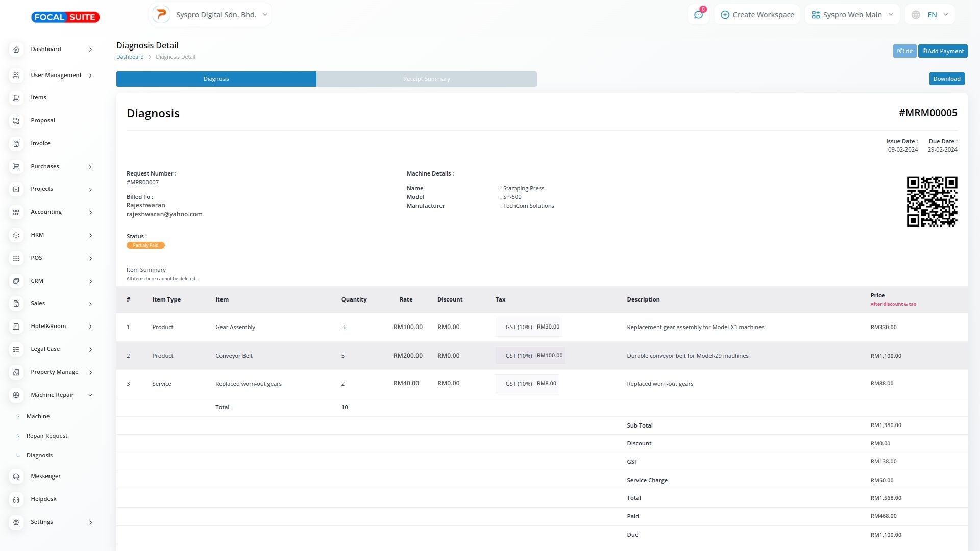The height and width of the screenshot is (551, 980).
Task: Select the Diagnosis tab
Action: click(216, 79)
